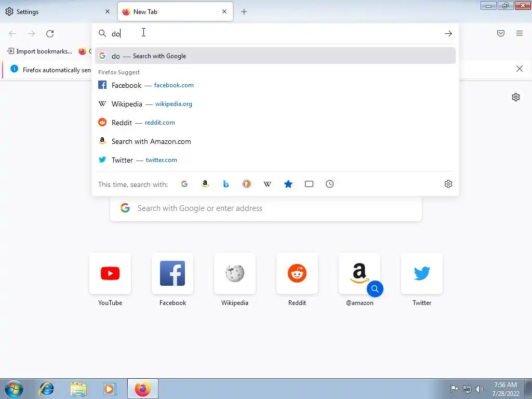This screenshot has width=532, height=399.
Task: Click the page's Search with Google box
Action: pyautogui.click(x=266, y=208)
